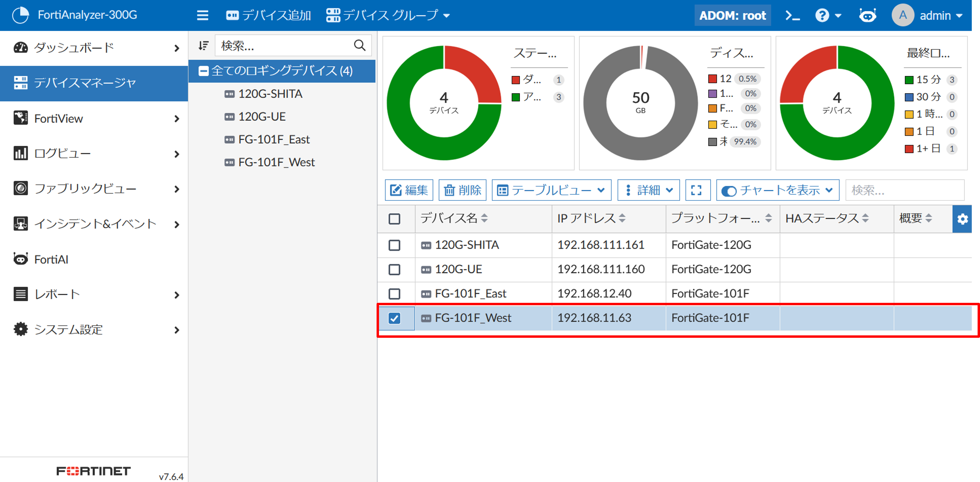Click the table 検索 input field

904,190
